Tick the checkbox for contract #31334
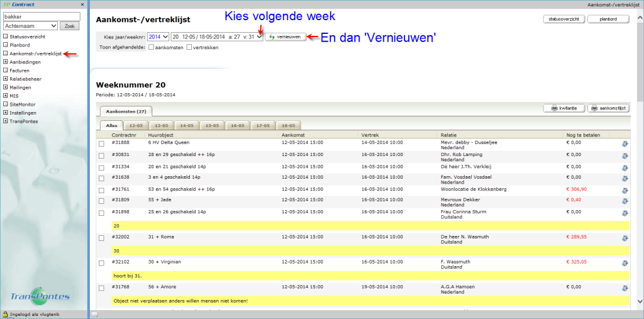Viewport: 644px width, 319px height. (102, 167)
